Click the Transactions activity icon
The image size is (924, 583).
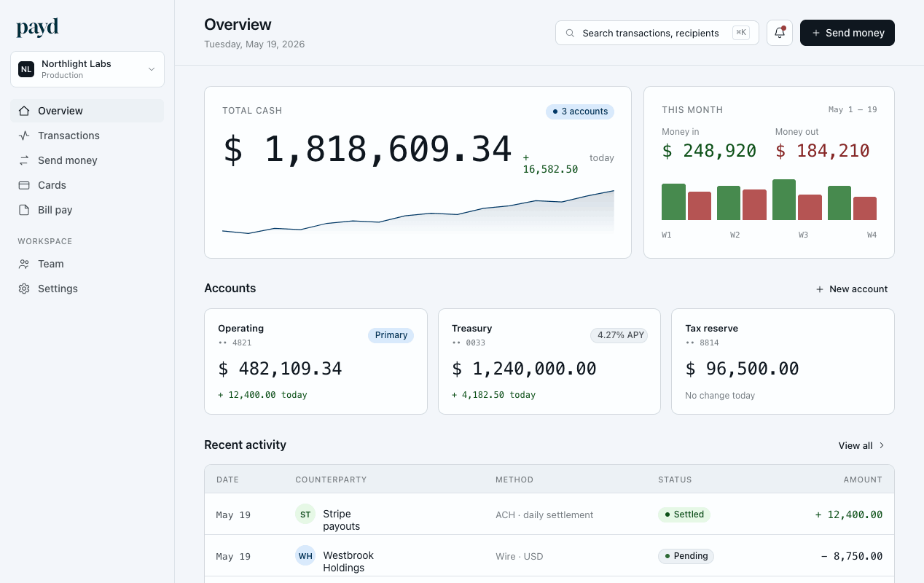click(24, 136)
